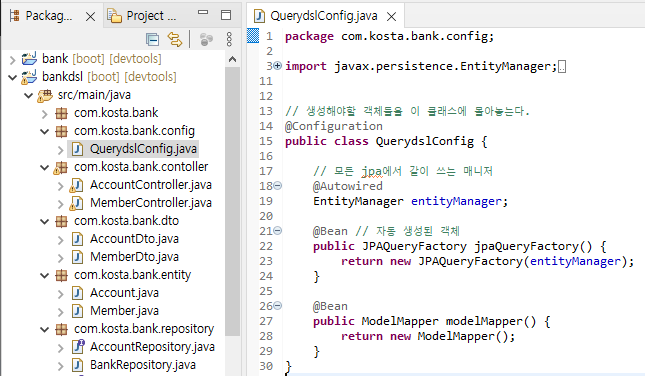645x376 pixels.
Task: Click MemberDto.java file icon
Action: pos(77,257)
